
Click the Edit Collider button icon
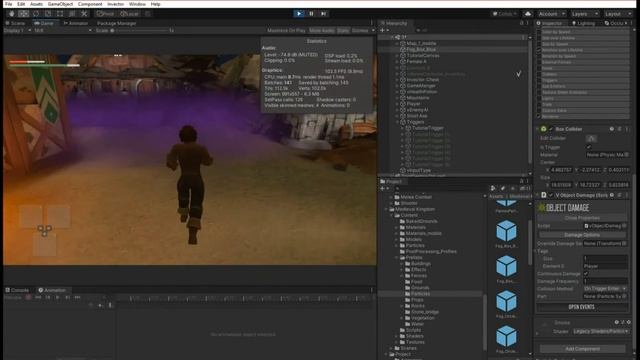591,139
